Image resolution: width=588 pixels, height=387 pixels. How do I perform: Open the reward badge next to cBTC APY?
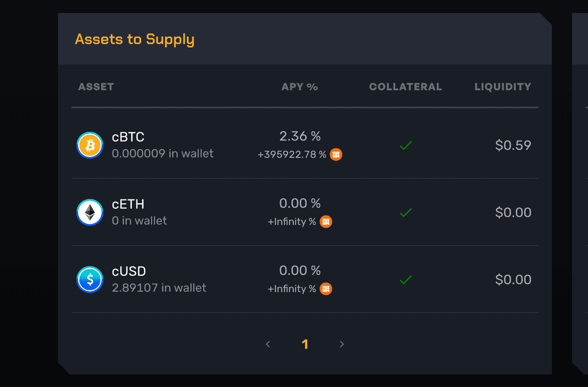(x=336, y=154)
